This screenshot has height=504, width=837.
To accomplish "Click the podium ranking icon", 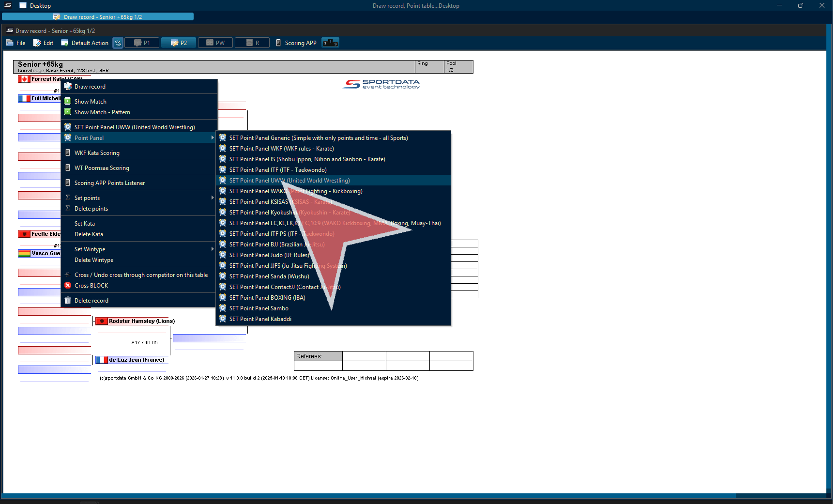I will pyautogui.click(x=331, y=43).
